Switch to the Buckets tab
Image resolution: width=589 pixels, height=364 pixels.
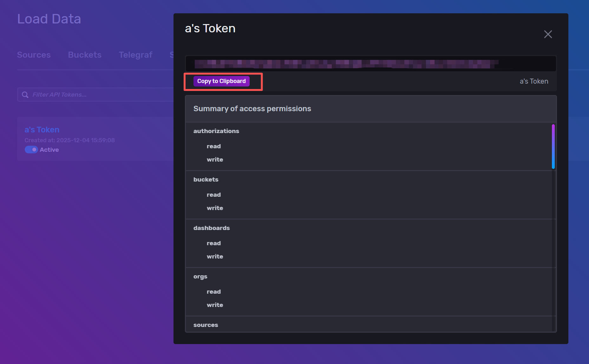click(x=85, y=55)
